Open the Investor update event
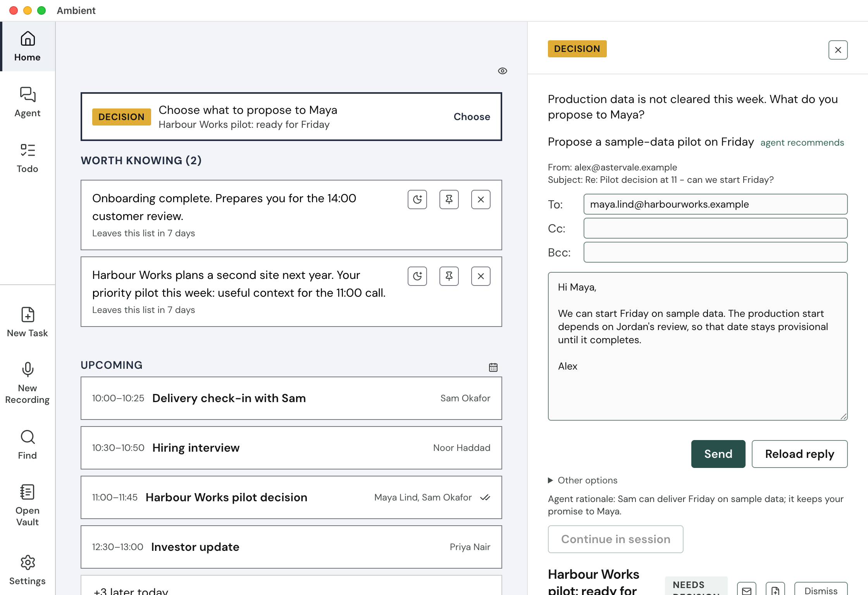 tap(291, 547)
